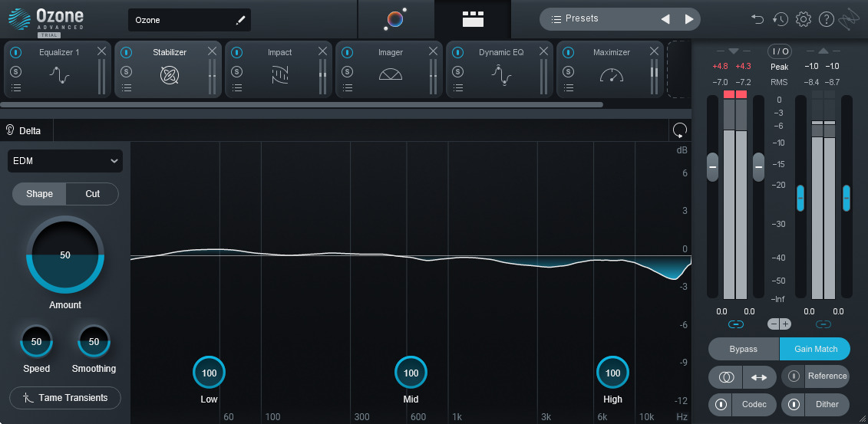Click the Tame Transients button
Viewport: 868px width, 424px height.
tap(65, 398)
